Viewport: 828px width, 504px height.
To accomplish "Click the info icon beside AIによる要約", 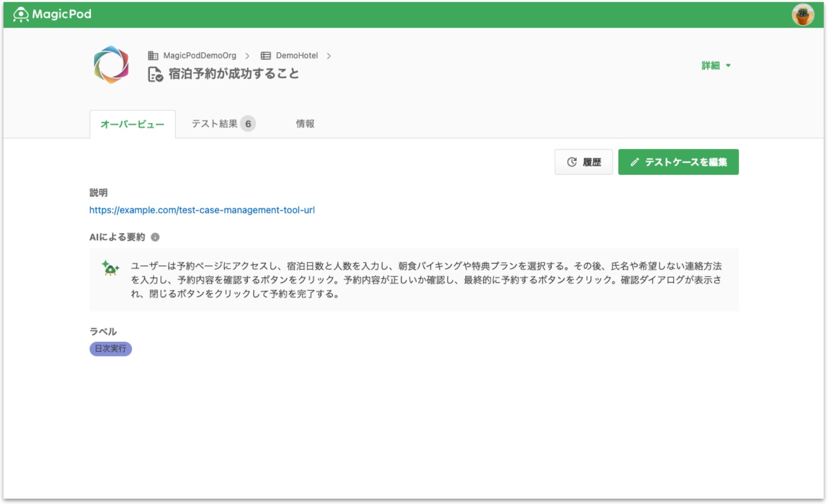I will coord(155,237).
